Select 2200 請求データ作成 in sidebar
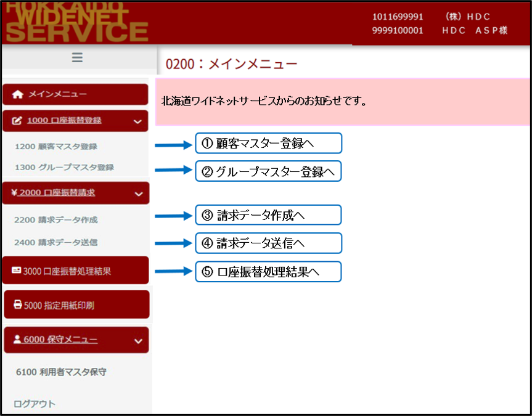Screen dimensions: 532x416 pyautogui.click(x=55, y=219)
